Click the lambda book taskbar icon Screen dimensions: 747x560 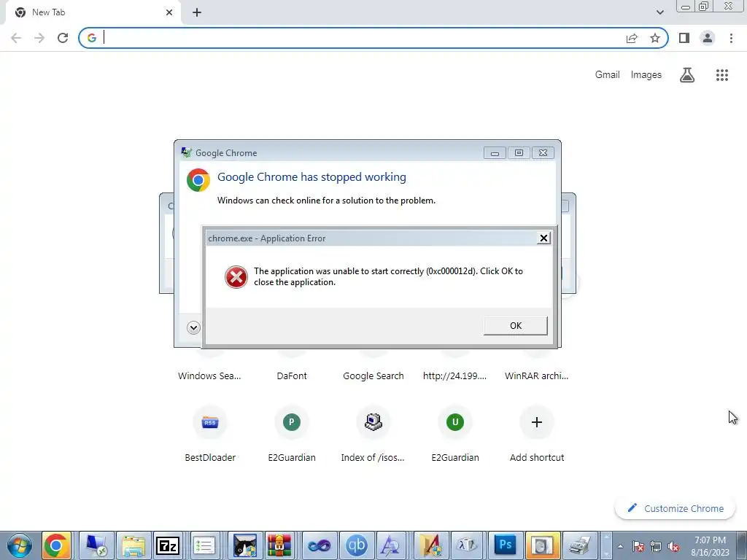(468, 545)
